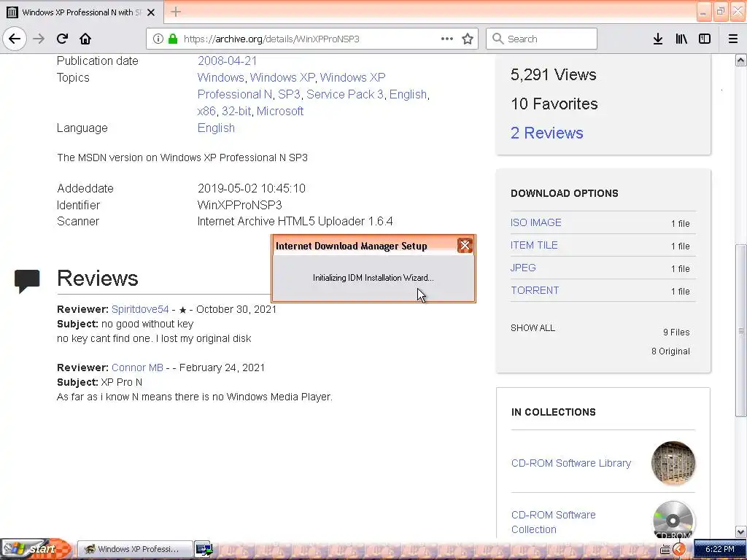Click 'Initializing IDM Installation Wizard...' message
747x560 pixels.
tap(373, 278)
